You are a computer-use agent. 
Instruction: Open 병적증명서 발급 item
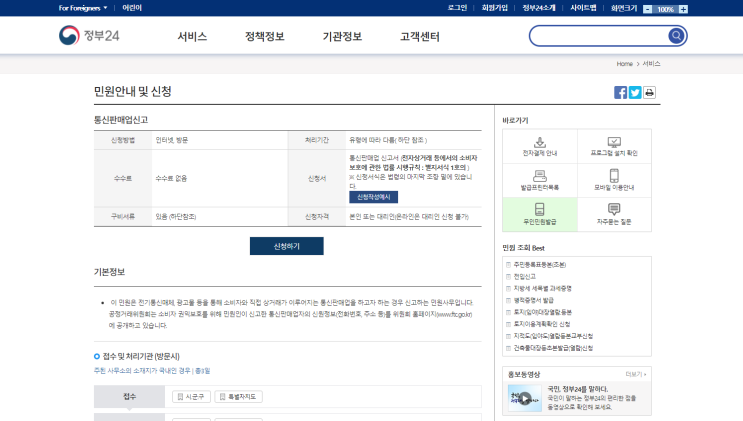coord(534,300)
